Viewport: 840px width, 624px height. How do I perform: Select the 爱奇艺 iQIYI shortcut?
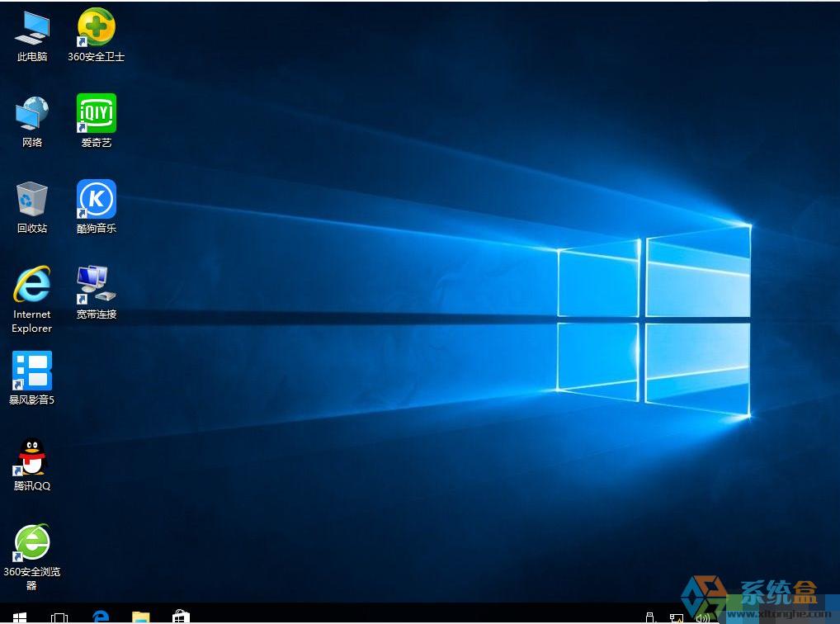click(97, 114)
